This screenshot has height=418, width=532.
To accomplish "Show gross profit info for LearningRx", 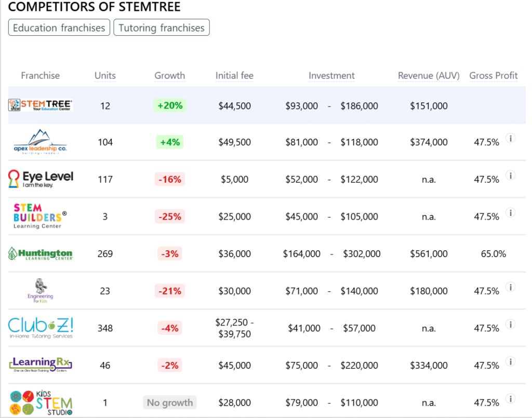I will click(511, 361).
